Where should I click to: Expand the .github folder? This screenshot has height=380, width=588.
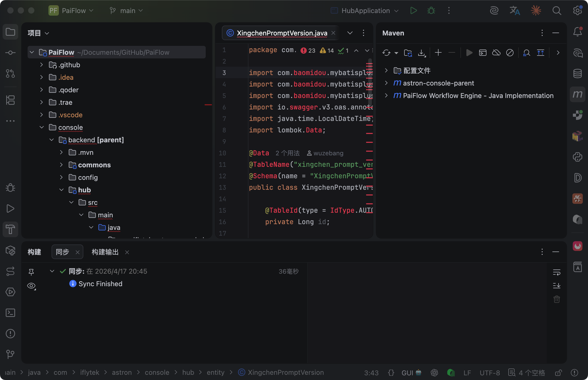click(41, 65)
